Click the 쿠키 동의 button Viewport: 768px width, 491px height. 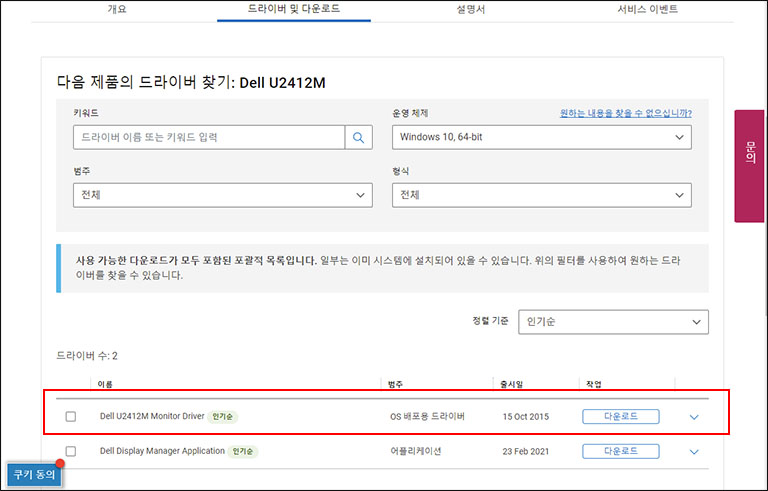click(34, 474)
